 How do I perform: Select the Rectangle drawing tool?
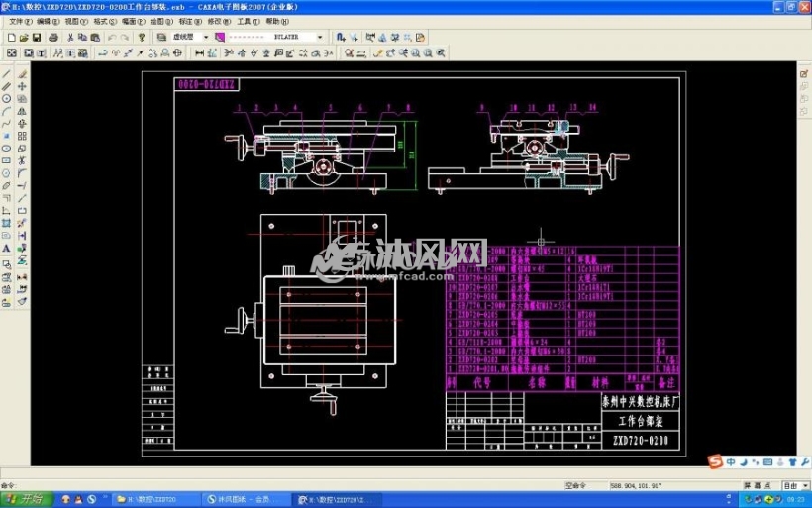pos(6,161)
